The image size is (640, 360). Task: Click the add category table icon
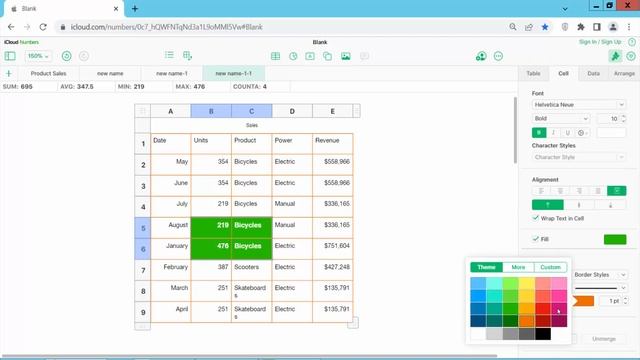click(187, 55)
